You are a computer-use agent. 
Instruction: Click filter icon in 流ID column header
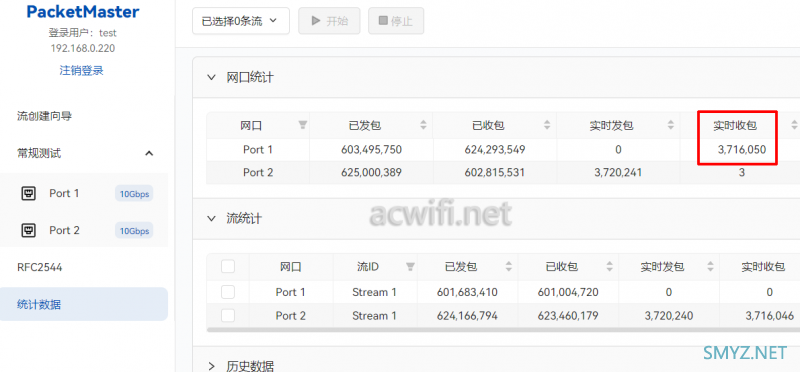410,266
